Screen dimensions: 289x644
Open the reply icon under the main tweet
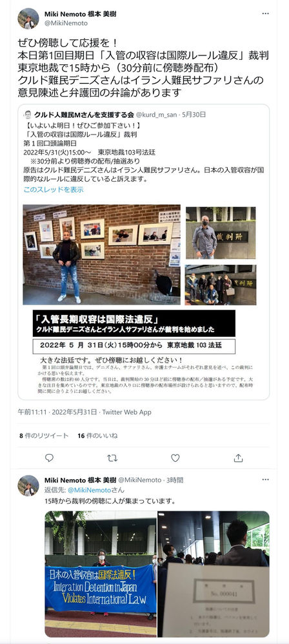[x=49, y=457]
